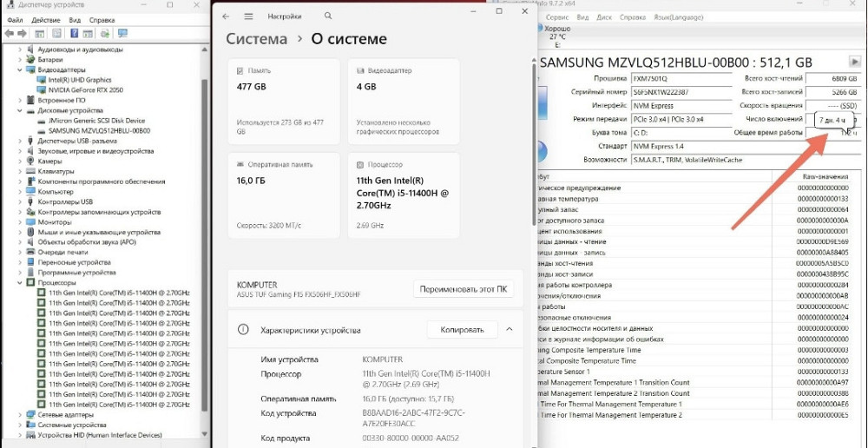Open the hamburger navigation menu in Settings
This screenshot has height=448, width=868.
(x=248, y=16)
